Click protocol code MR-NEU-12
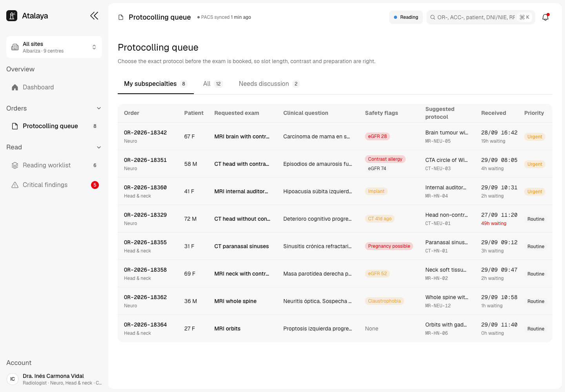The width and height of the screenshot is (565, 392). click(x=438, y=306)
